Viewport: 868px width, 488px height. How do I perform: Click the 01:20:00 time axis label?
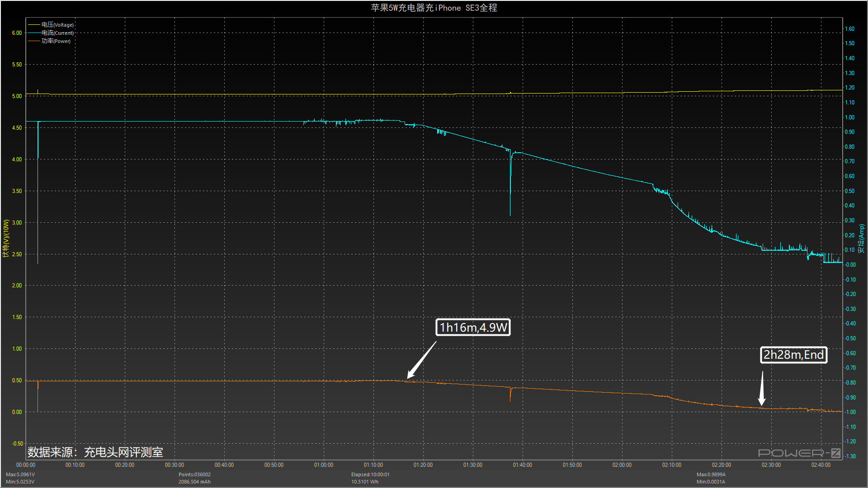pos(423,465)
